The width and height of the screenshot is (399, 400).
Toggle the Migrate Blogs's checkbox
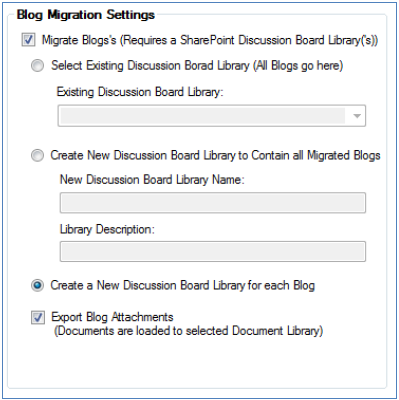(x=28, y=40)
